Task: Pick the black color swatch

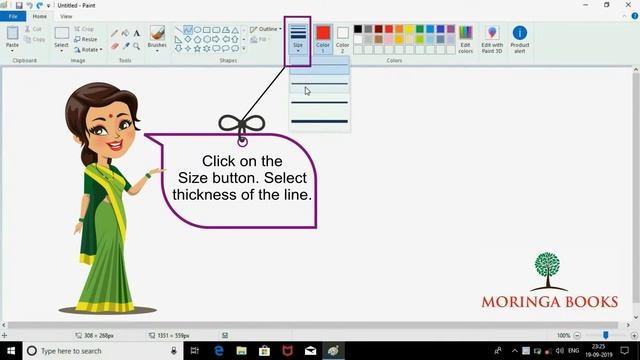Action: coord(358,29)
